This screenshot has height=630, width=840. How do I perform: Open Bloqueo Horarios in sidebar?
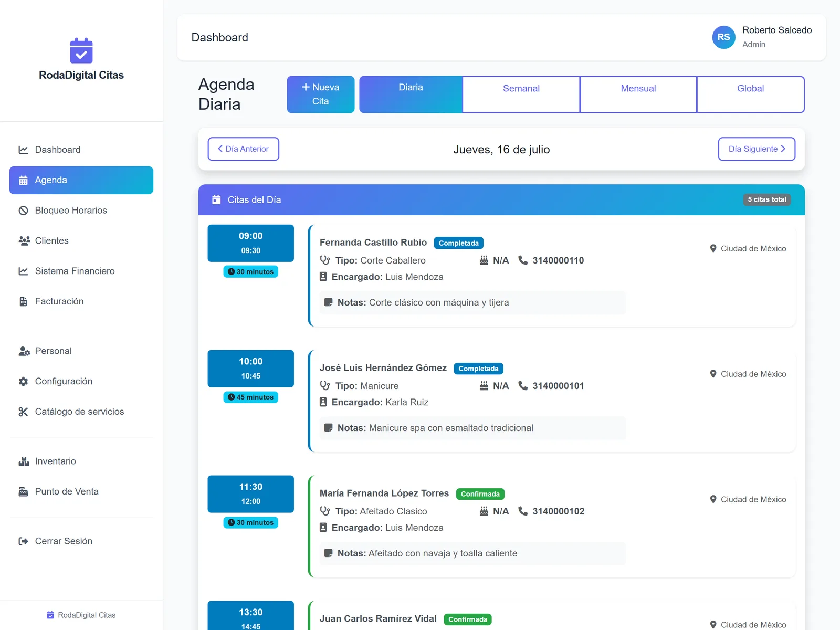pyautogui.click(x=81, y=211)
